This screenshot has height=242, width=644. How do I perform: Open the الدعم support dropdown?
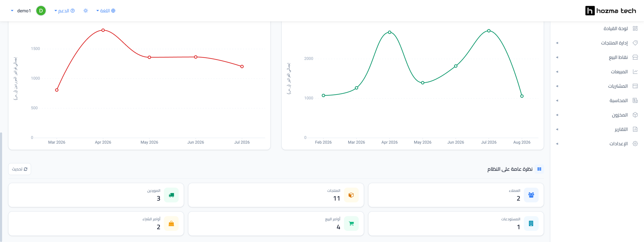[x=64, y=11]
